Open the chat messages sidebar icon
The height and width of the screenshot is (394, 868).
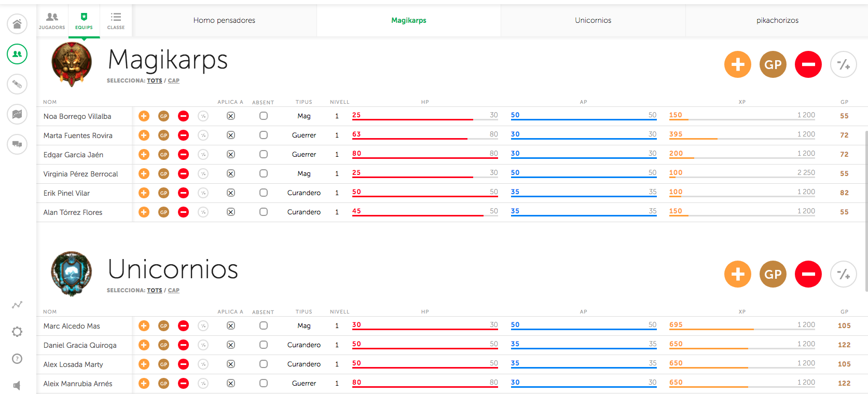click(17, 144)
